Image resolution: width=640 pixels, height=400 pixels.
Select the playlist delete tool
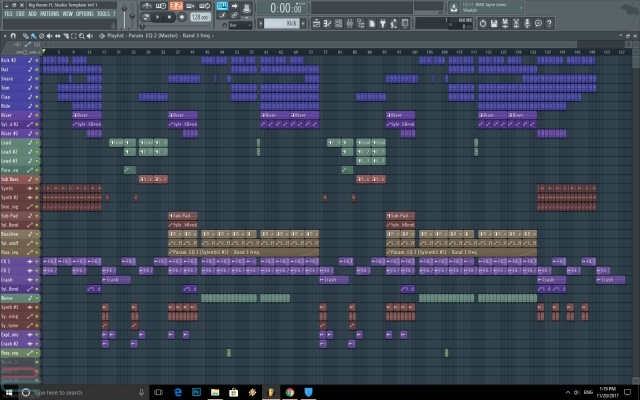tap(42, 36)
